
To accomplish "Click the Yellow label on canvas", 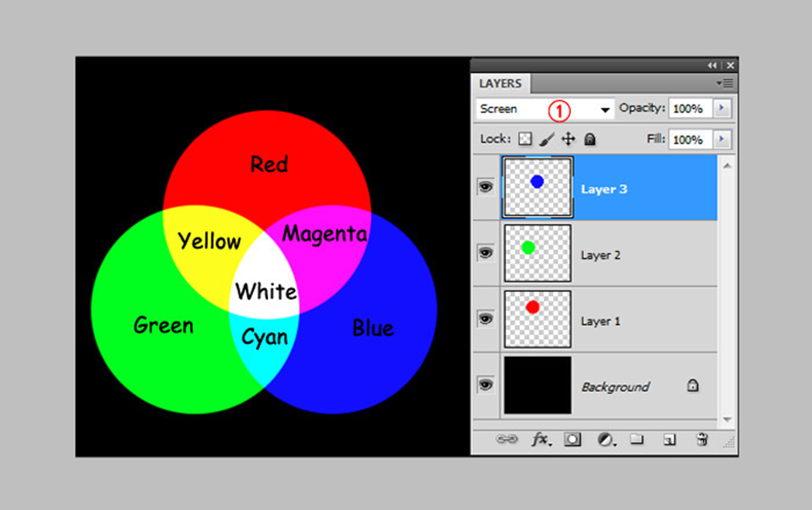I will [x=209, y=241].
